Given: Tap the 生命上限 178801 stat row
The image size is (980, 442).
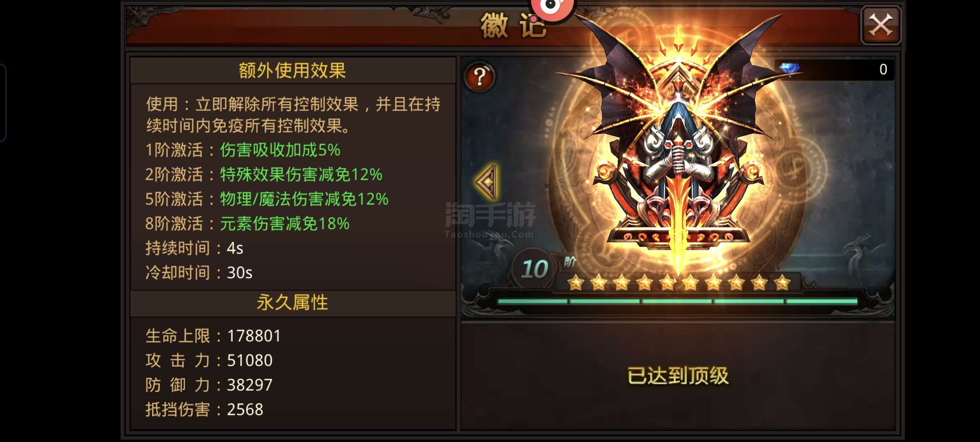Looking at the screenshot, I should [x=213, y=336].
